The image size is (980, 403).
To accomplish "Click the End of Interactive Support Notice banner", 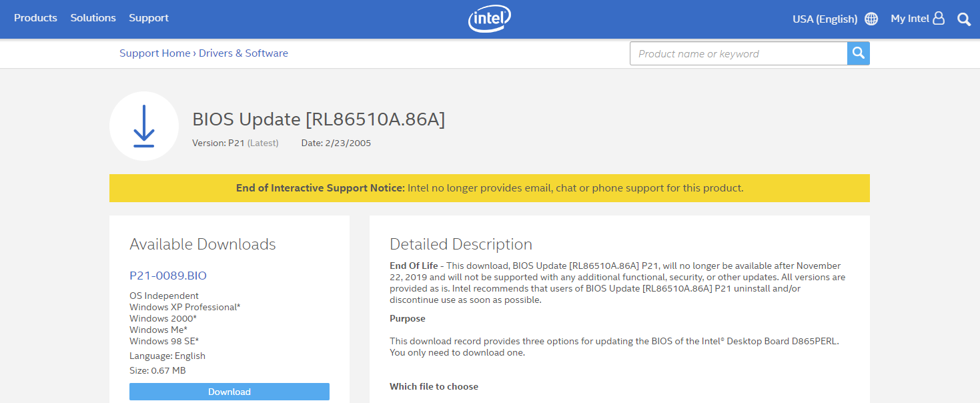I will pos(490,188).
